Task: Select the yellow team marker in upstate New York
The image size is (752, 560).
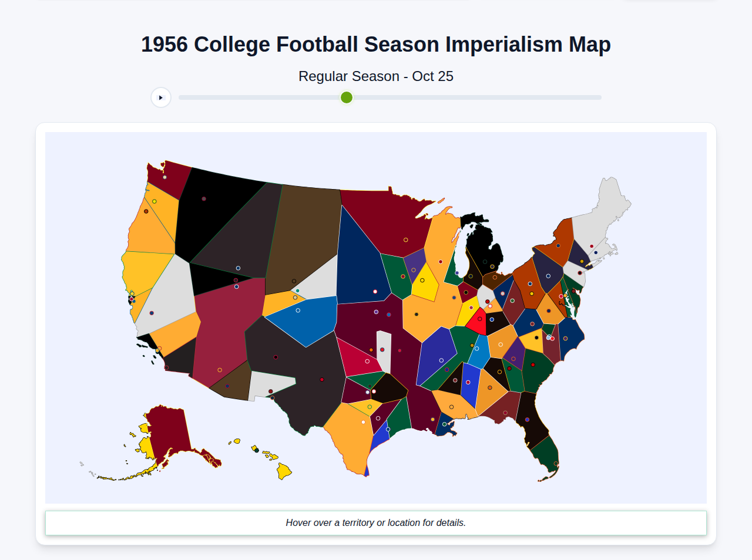Action: [x=582, y=261]
